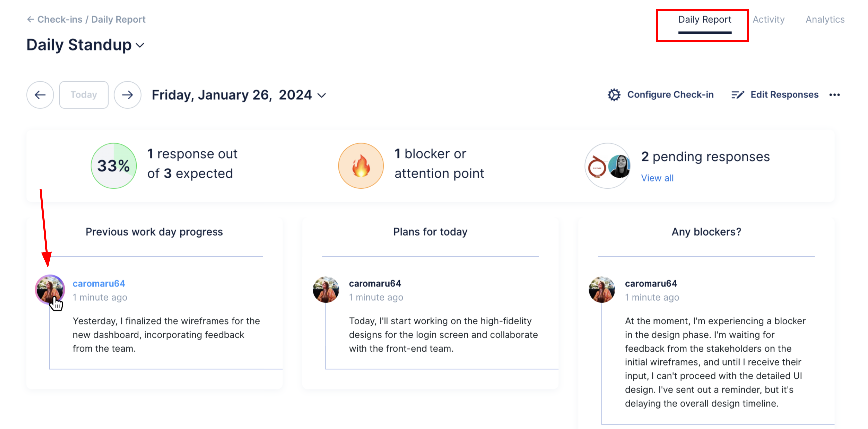Click the Configure Check-in gear icon
The width and height of the screenshot is (868, 429).
(614, 95)
